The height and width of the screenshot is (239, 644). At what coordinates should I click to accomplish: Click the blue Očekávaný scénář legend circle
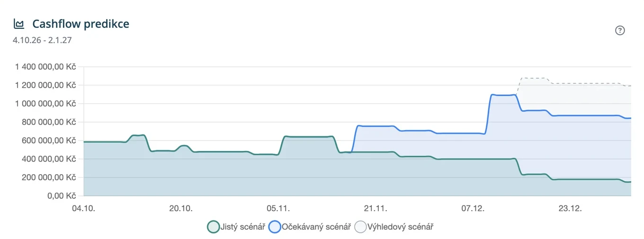click(x=275, y=227)
